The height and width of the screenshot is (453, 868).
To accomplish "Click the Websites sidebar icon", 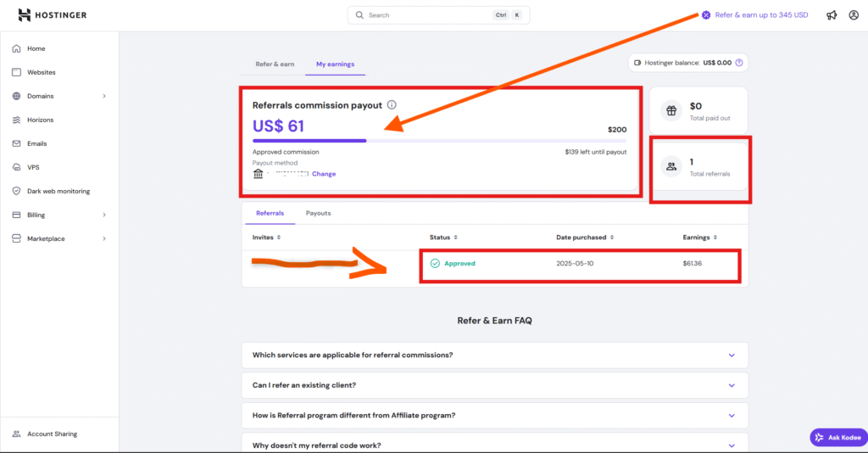I will click(17, 73).
